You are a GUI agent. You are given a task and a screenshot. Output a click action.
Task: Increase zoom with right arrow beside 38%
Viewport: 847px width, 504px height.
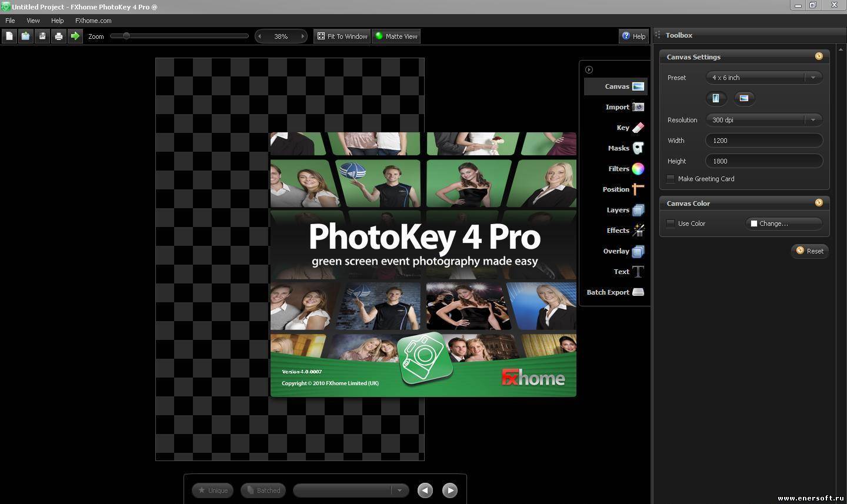point(303,36)
